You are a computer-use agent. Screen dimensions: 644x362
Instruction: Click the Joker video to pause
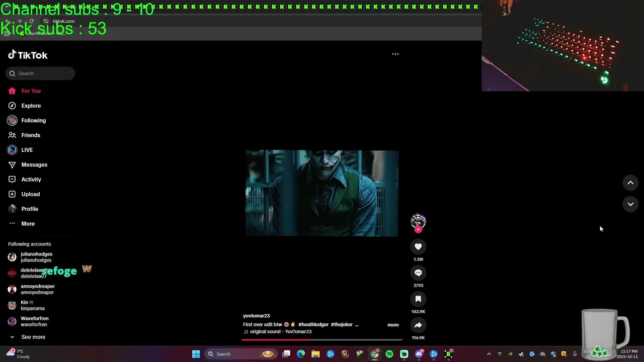click(x=322, y=193)
